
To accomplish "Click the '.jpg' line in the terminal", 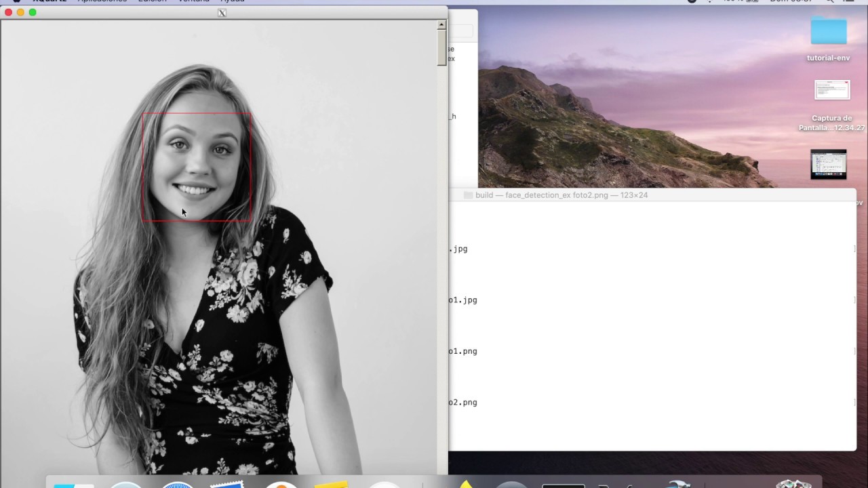I will [458, 249].
